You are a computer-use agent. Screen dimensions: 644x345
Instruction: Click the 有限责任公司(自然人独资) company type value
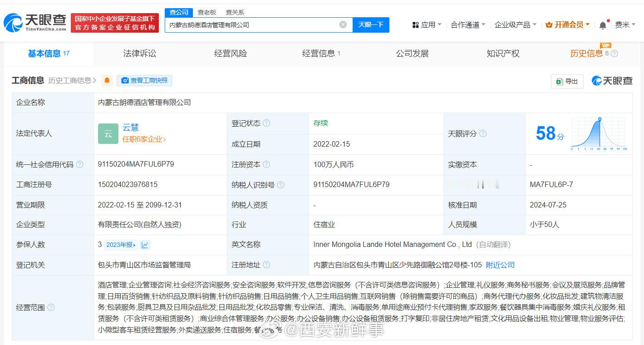(139, 224)
